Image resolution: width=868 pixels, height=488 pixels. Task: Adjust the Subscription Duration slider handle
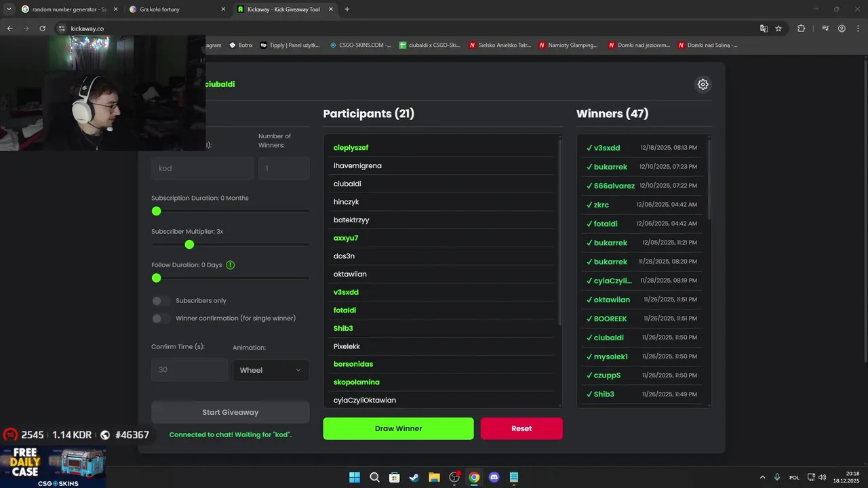point(157,211)
